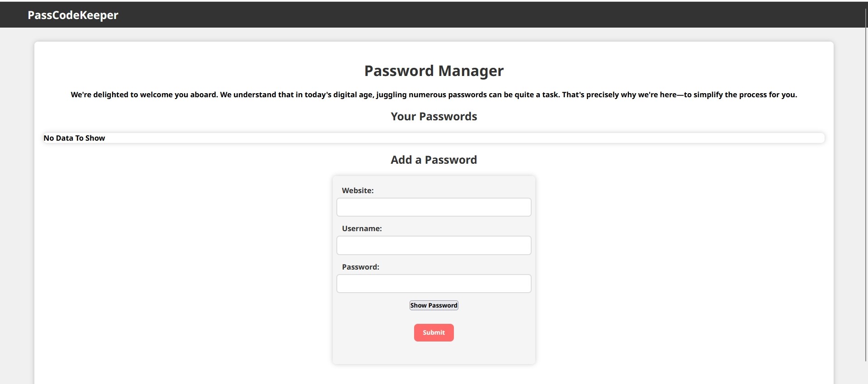868x384 pixels.
Task: Click the Password field label
Action: [x=360, y=267]
